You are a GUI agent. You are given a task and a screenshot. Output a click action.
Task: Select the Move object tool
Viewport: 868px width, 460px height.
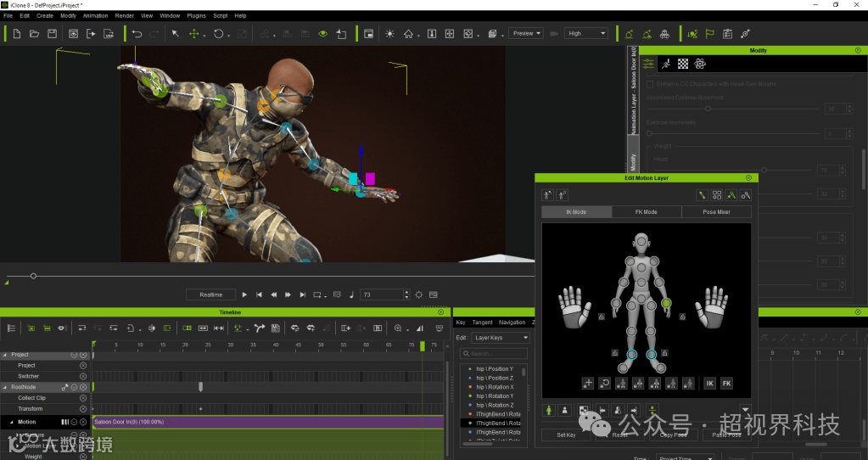click(193, 34)
